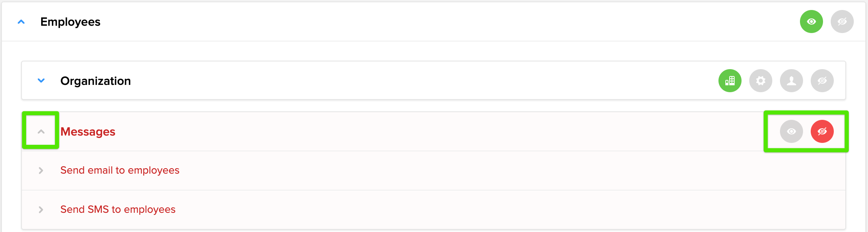Enable Messages visibility with gray eye icon

point(791,131)
